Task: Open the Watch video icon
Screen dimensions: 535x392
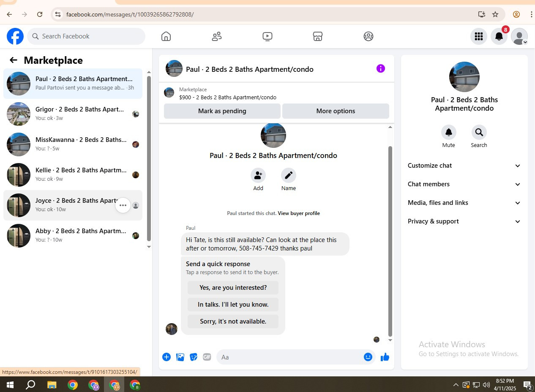Action: 267,36
